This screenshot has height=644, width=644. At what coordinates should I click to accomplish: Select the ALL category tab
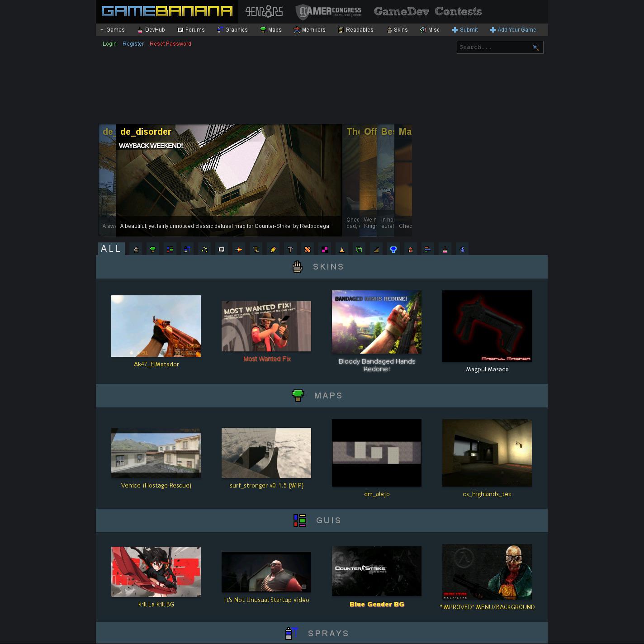tap(111, 249)
